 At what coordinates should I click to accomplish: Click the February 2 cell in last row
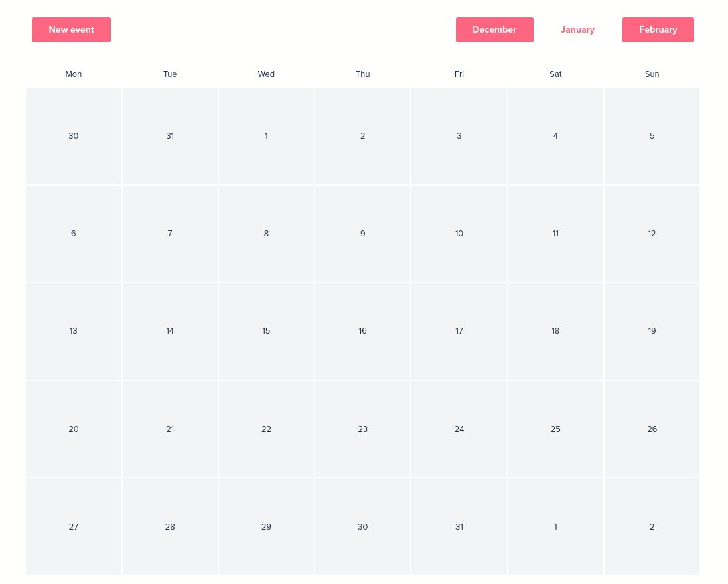(x=652, y=526)
